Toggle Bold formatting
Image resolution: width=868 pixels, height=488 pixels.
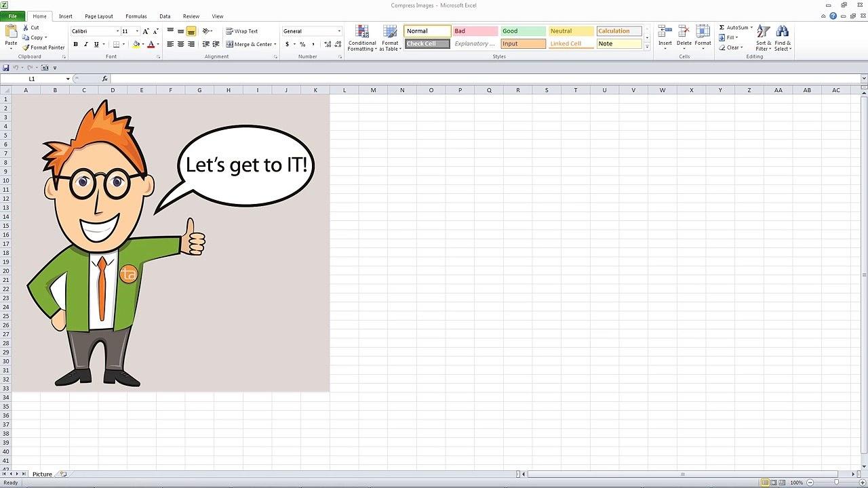[x=75, y=44]
